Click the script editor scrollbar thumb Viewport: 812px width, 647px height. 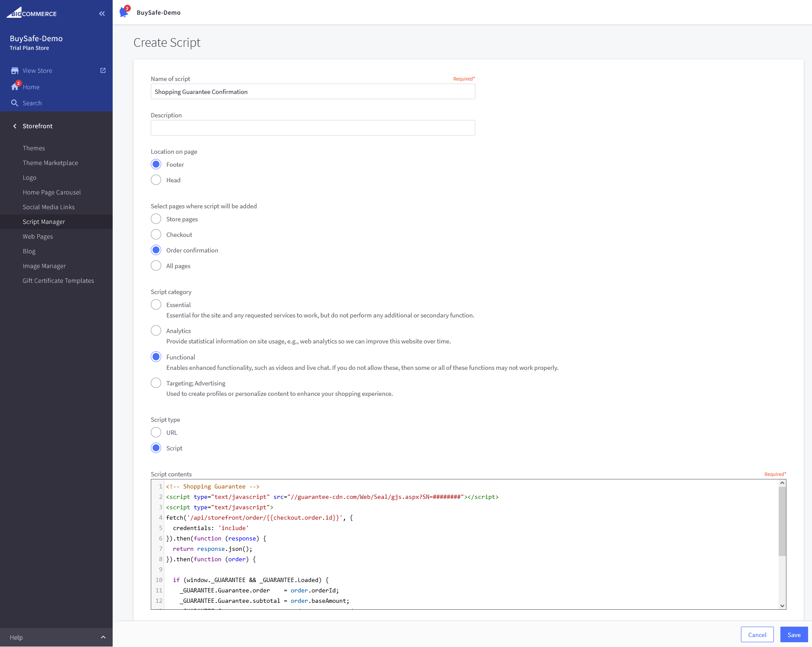[782, 521]
